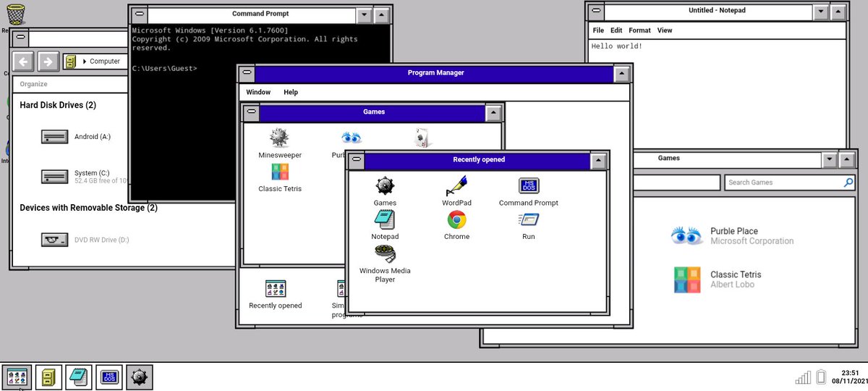The height and width of the screenshot is (391, 868).
Task: Click the Back arrow in Computer window
Action: tap(23, 62)
